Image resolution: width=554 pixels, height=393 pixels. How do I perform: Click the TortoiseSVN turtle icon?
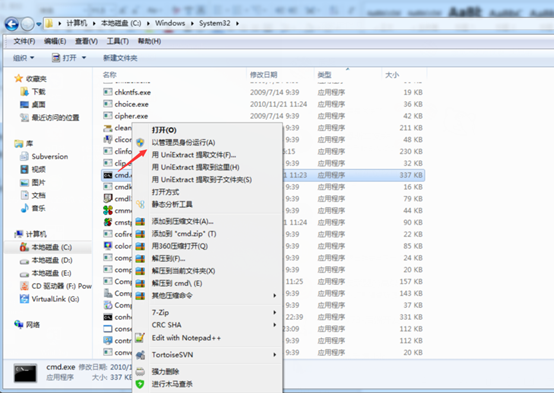pos(140,355)
